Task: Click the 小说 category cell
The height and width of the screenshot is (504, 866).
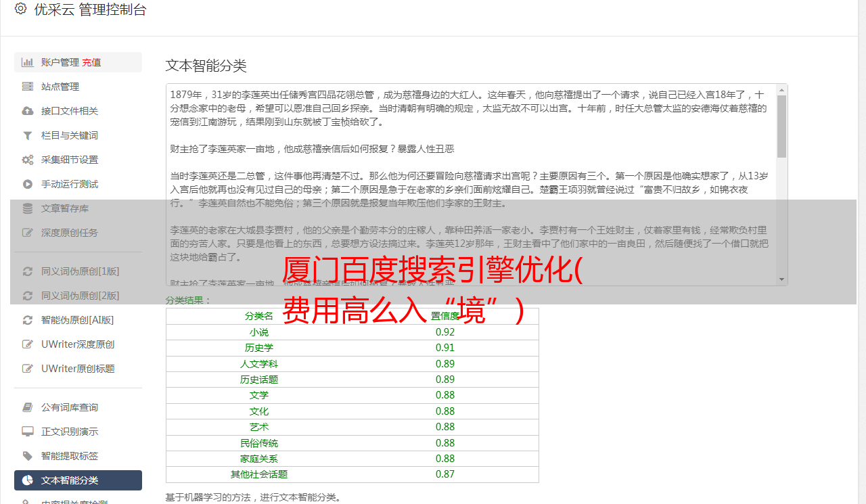Action: [x=259, y=332]
